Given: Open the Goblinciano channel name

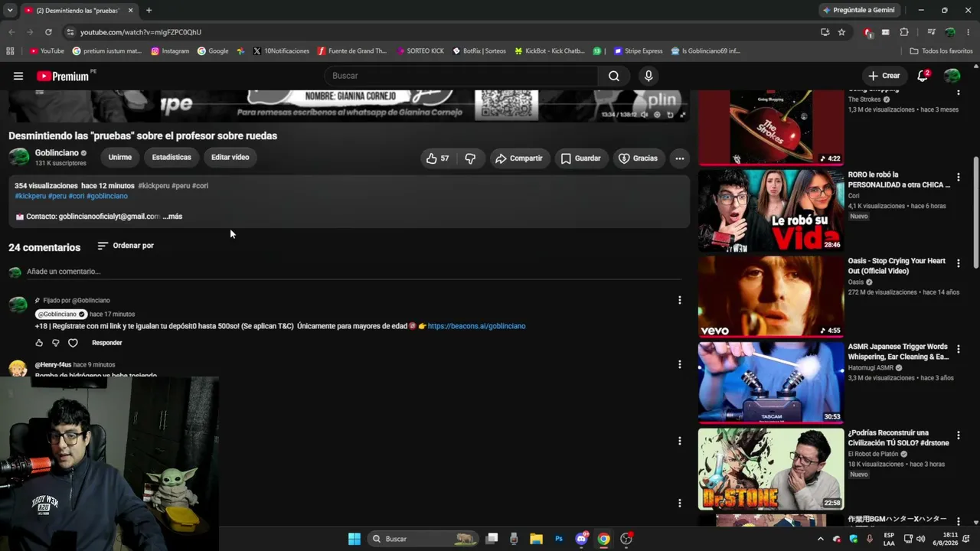Looking at the screenshot, I should (57, 153).
